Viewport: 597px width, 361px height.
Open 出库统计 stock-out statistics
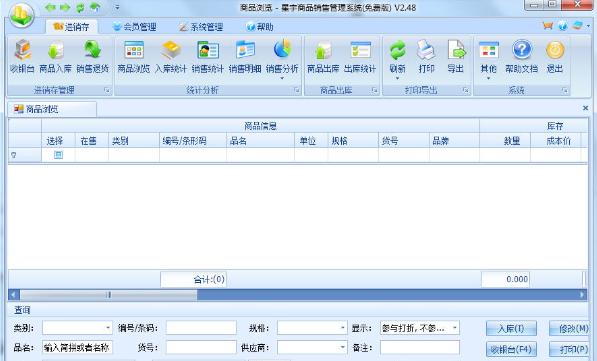click(360, 57)
